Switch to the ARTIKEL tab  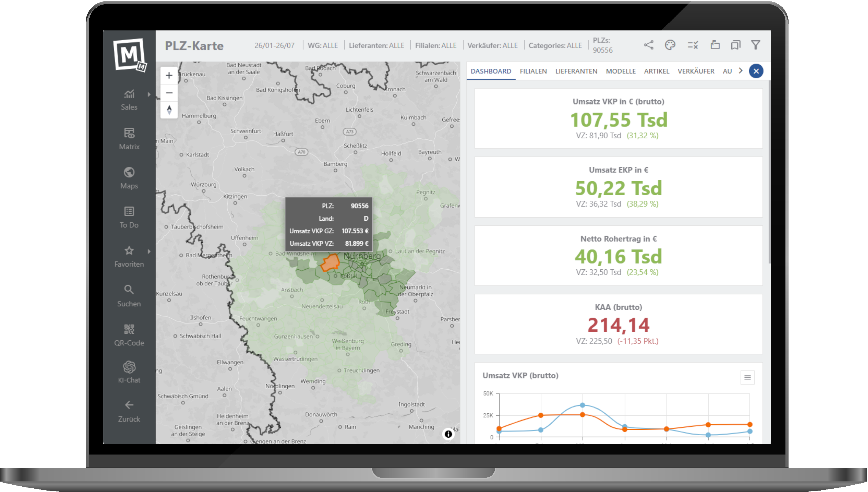(x=657, y=71)
